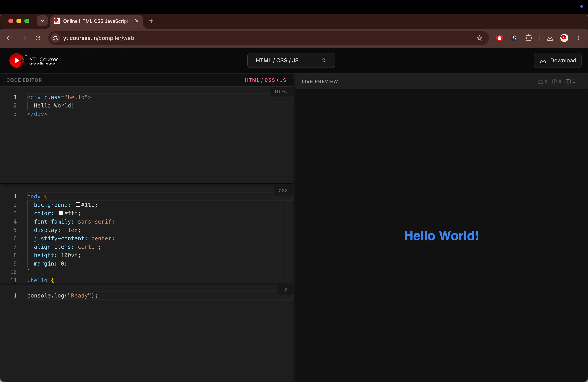Click the LIVE PREVIEW heading
Viewport: 588px width, 382px height.
320,82
